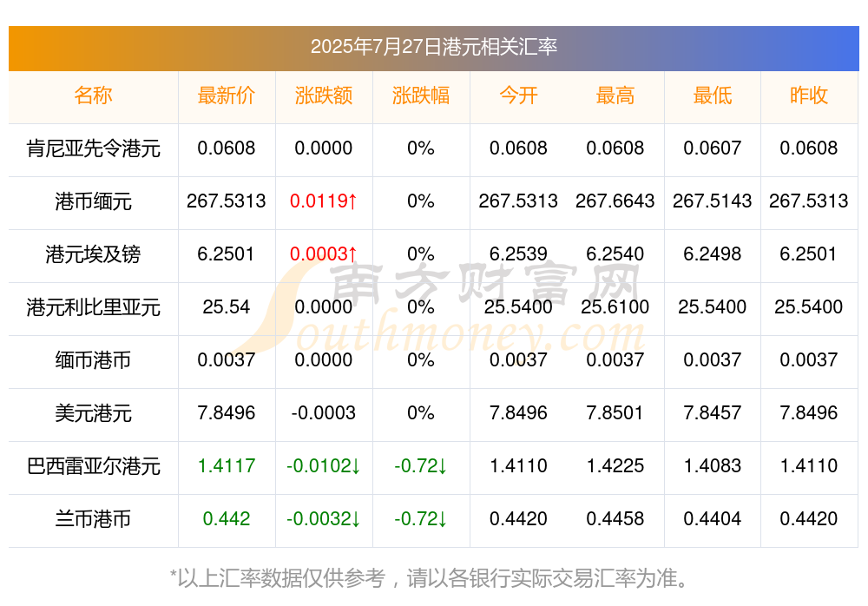
Task: Click the 名称 column header
Action: 93,96
